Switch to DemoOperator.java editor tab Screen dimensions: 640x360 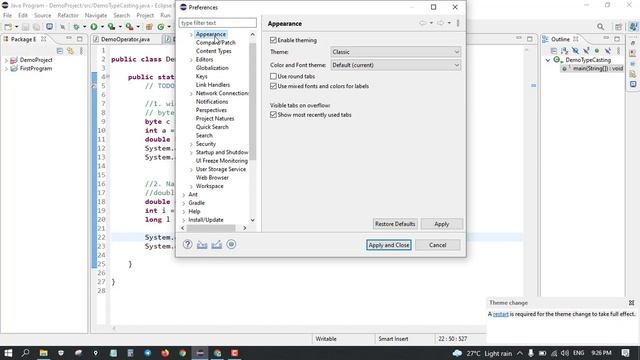[x=125, y=39]
